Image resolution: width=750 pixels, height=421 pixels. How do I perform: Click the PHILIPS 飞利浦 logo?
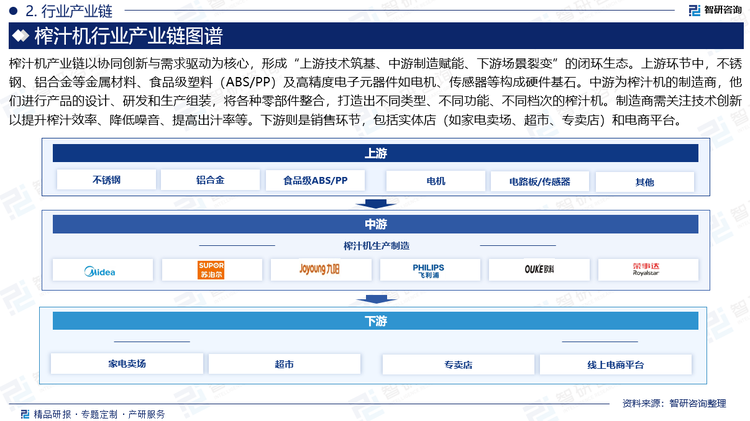point(429,271)
